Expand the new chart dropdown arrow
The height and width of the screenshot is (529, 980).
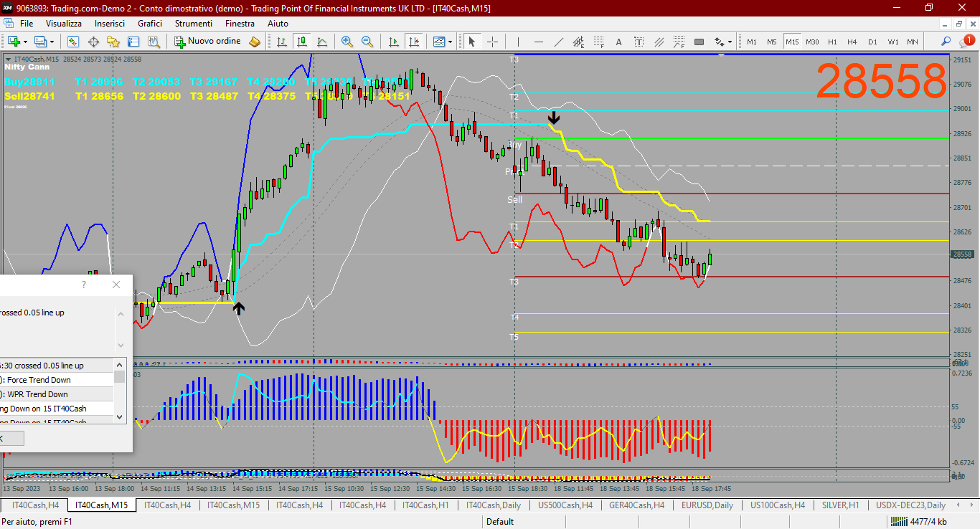pos(24,42)
